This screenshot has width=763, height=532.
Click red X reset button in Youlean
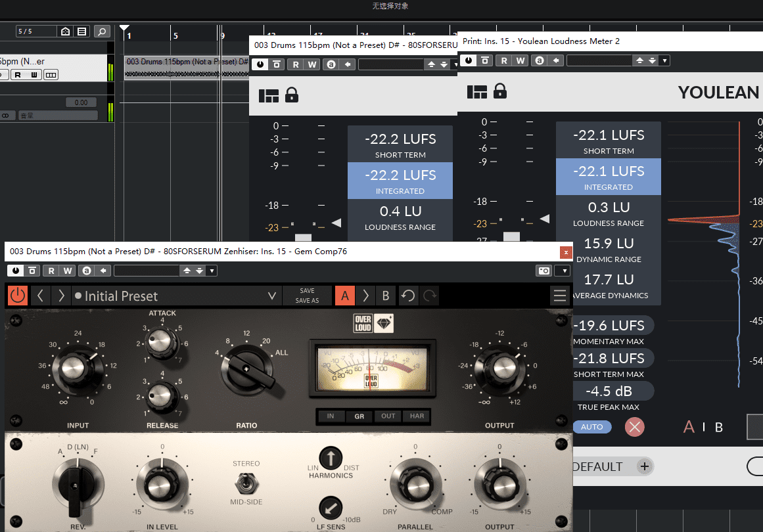(635, 427)
